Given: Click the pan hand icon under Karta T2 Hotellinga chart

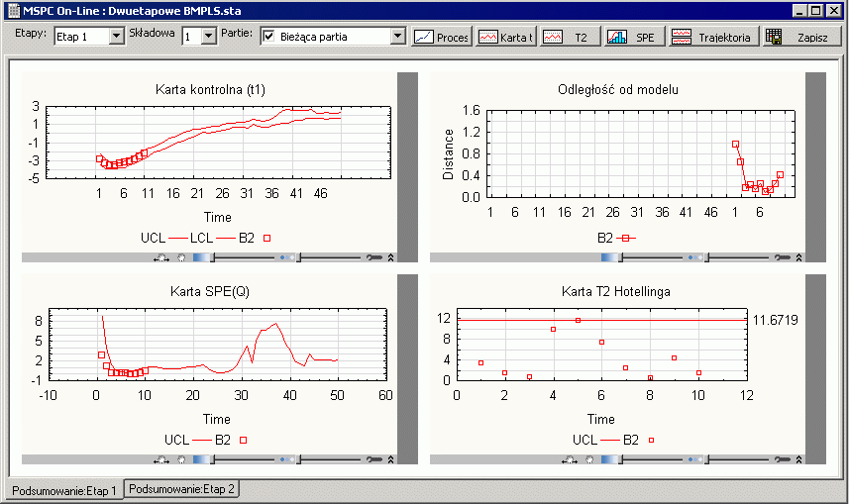Looking at the screenshot, I should [570, 459].
